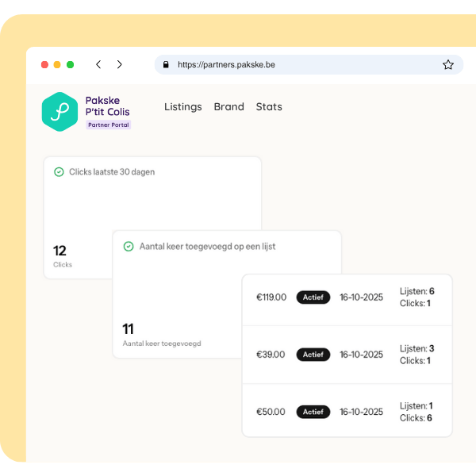Click the 11 times added total
The image size is (476, 476).
[128, 329]
